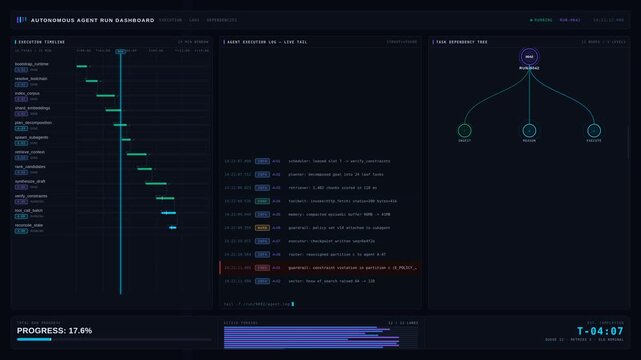This screenshot has width=641, height=360.
Task: Select the guardrail constraint violation error line
Action: pyautogui.click(x=320, y=268)
